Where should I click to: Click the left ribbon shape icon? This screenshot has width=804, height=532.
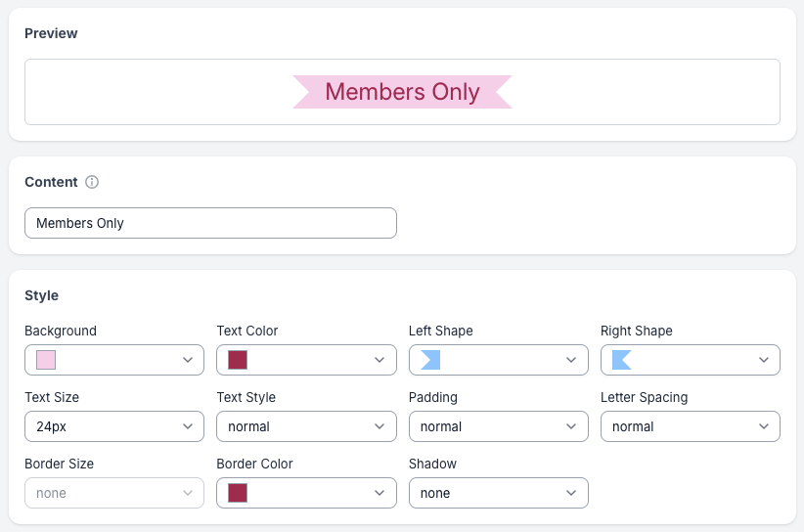click(x=430, y=360)
